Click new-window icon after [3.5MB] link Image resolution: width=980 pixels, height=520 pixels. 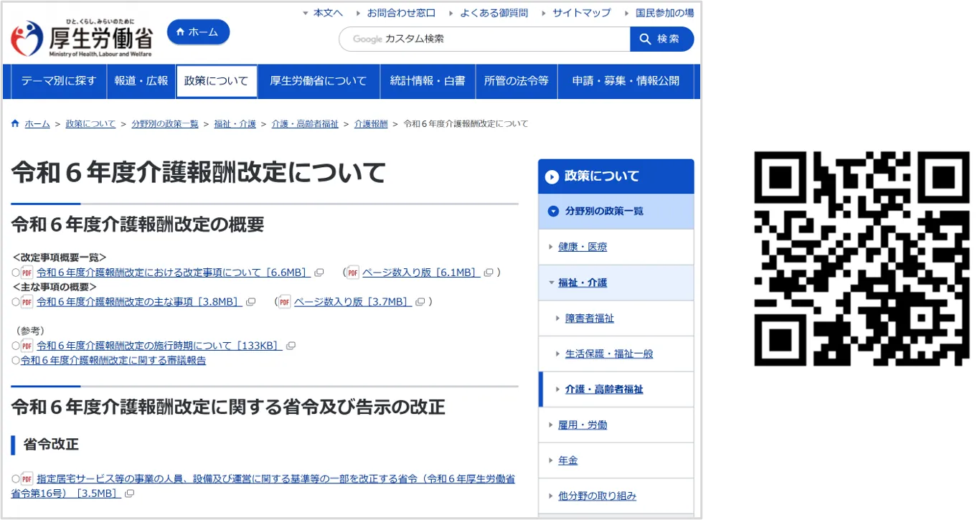(129, 494)
